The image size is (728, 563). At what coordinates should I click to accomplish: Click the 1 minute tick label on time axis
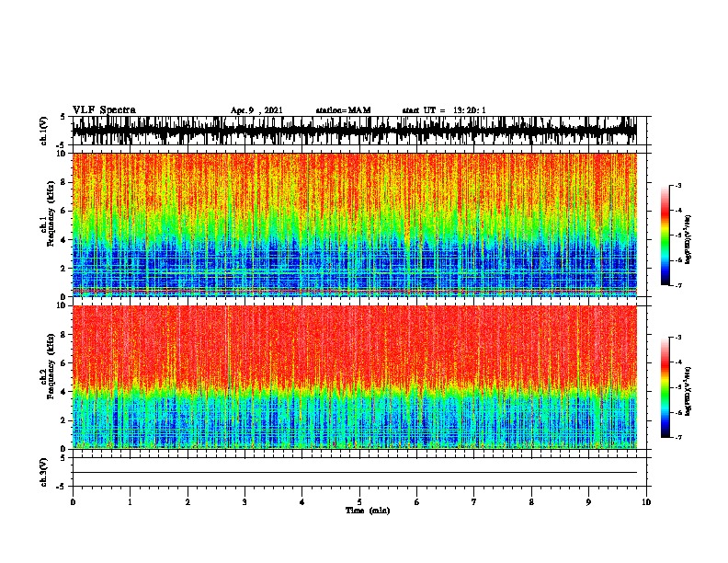[x=130, y=502]
